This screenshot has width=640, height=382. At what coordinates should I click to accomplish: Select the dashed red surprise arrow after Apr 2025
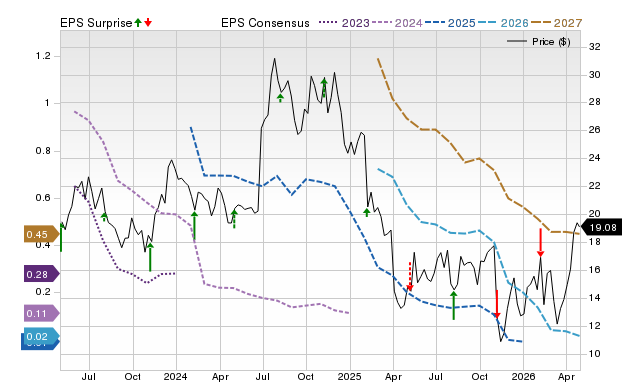coord(410,277)
